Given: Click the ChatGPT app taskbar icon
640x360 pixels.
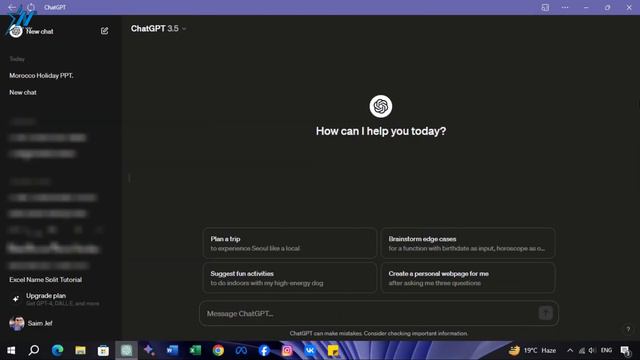Looking at the screenshot, I should pyautogui.click(x=126, y=350).
